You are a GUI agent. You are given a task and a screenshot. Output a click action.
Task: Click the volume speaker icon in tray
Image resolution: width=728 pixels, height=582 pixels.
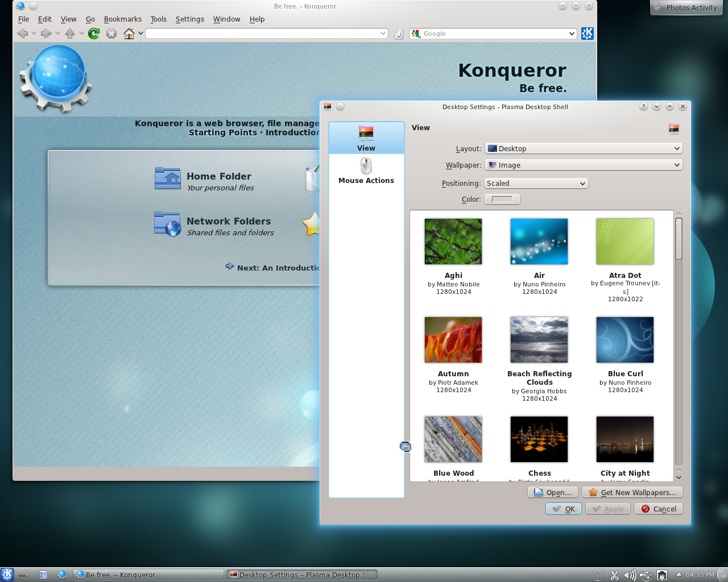click(630, 575)
